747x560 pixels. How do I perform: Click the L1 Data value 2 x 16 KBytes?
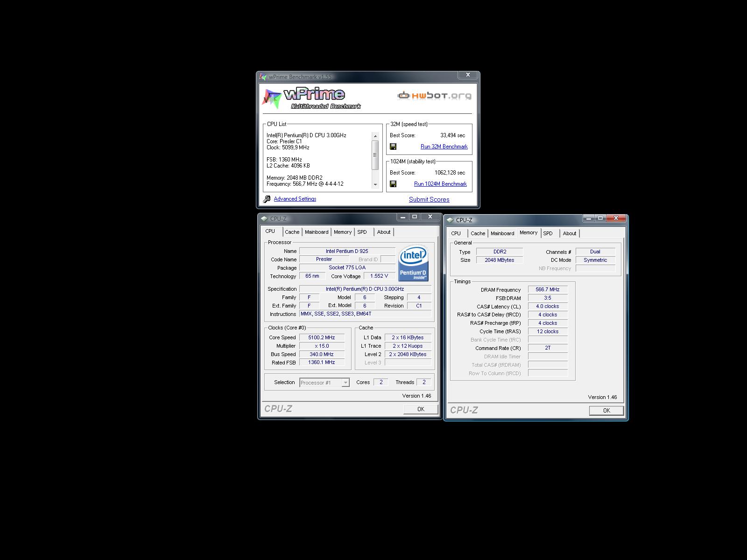click(408, 337)
